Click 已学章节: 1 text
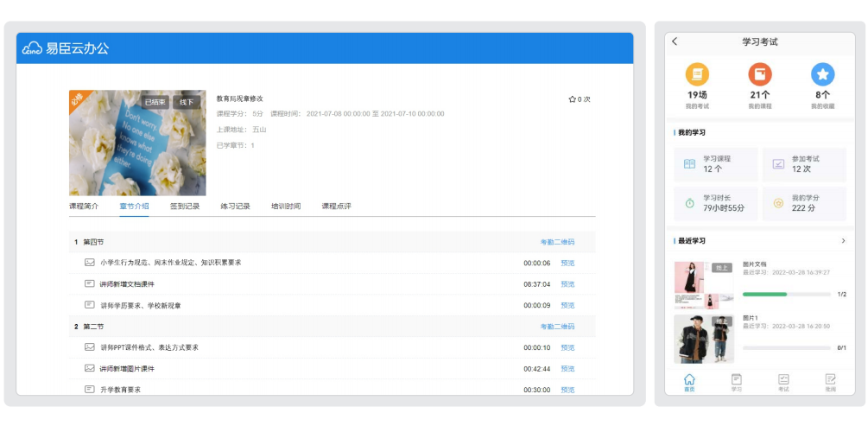Image resolution: width=868 pixels, height=426 pixels. [235, 145]
